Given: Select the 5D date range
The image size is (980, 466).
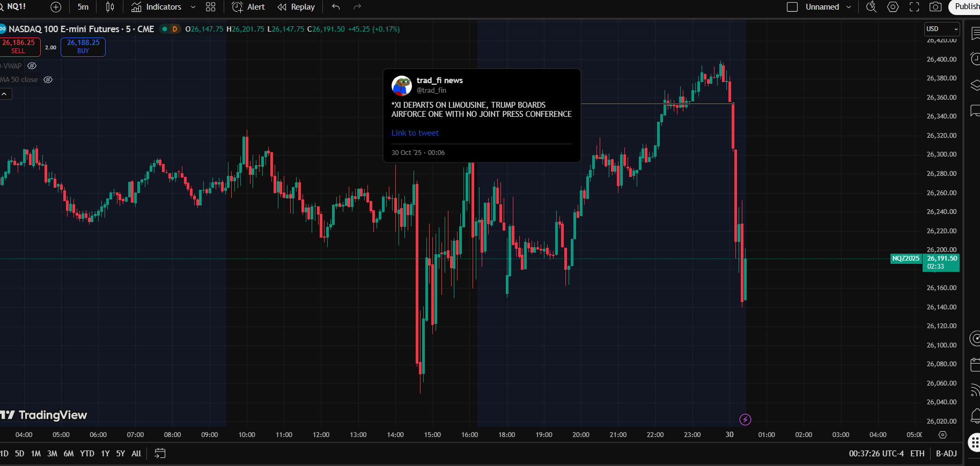Looking at the screenshot, I should [x=19, y=454].
